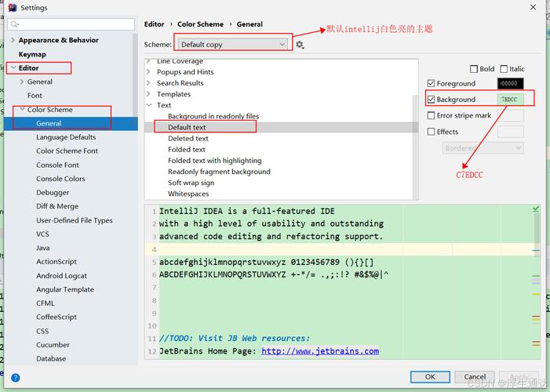Open Debugger color settings
The width and height of the screenshot is (550, 392).
pyautogui.click(x=53, y=193)
